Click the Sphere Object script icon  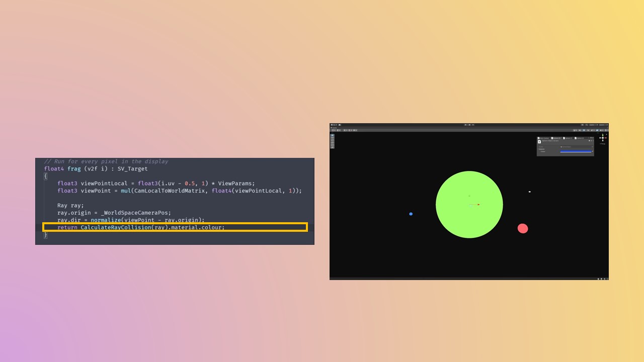539,142
